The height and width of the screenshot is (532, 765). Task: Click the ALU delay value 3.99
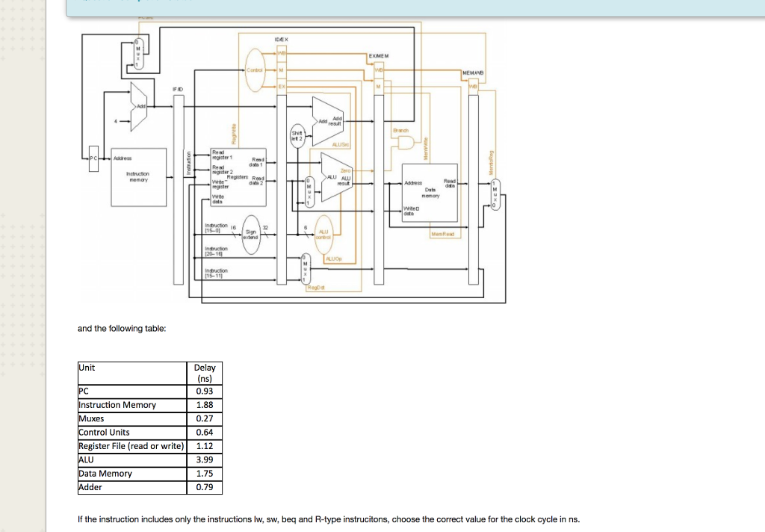(204, 460)
